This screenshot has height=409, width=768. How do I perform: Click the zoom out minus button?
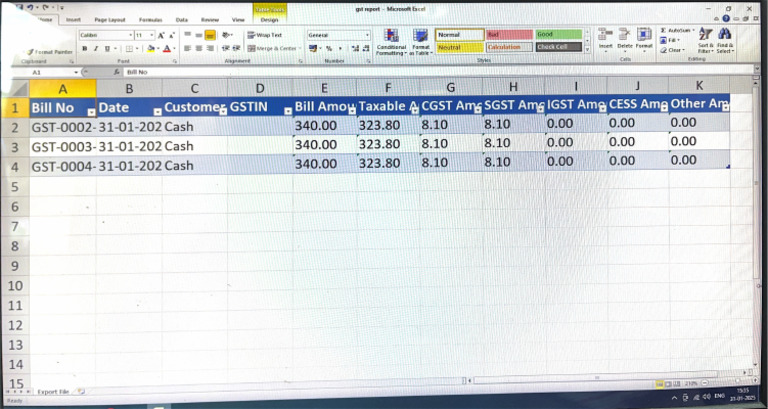coord(705,383)
